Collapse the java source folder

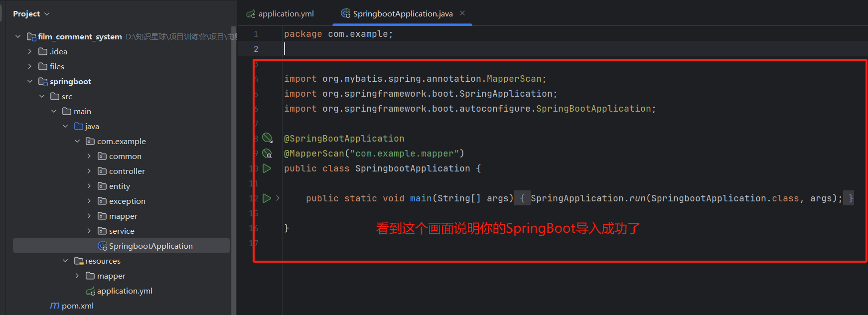tap(65, 127)
